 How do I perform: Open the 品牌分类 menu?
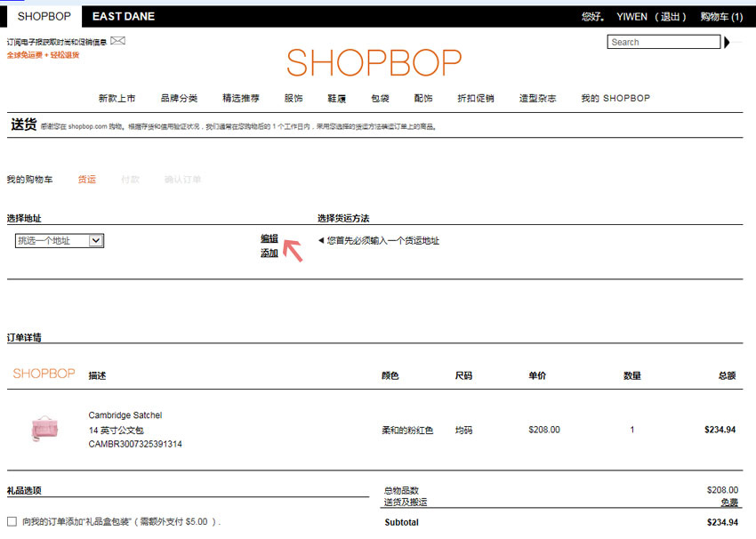[x=179, y=99]
